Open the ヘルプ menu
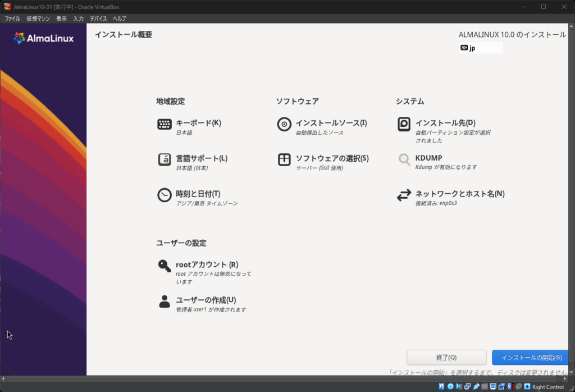575x392 pixels. [x=119, y=19]
